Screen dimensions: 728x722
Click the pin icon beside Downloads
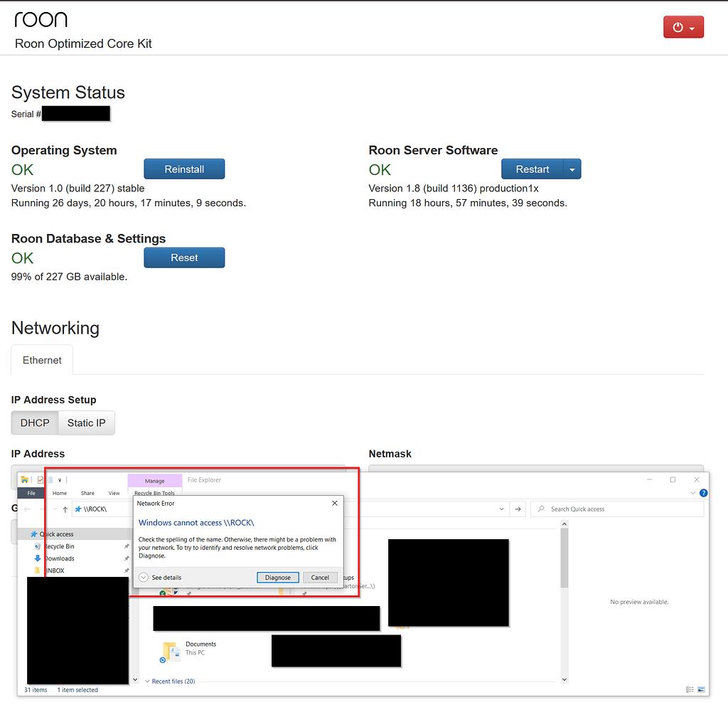pyautogui.click(x=127, y=558)
